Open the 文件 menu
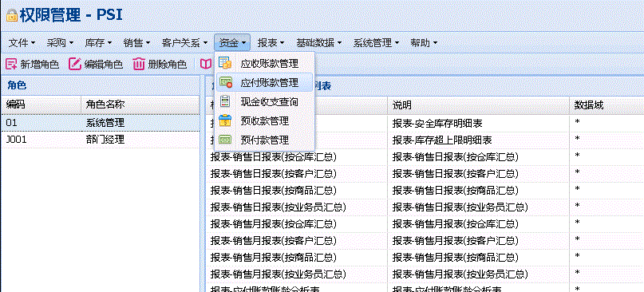The width and height of the screenshot is (644, 292). pos(22,43)
